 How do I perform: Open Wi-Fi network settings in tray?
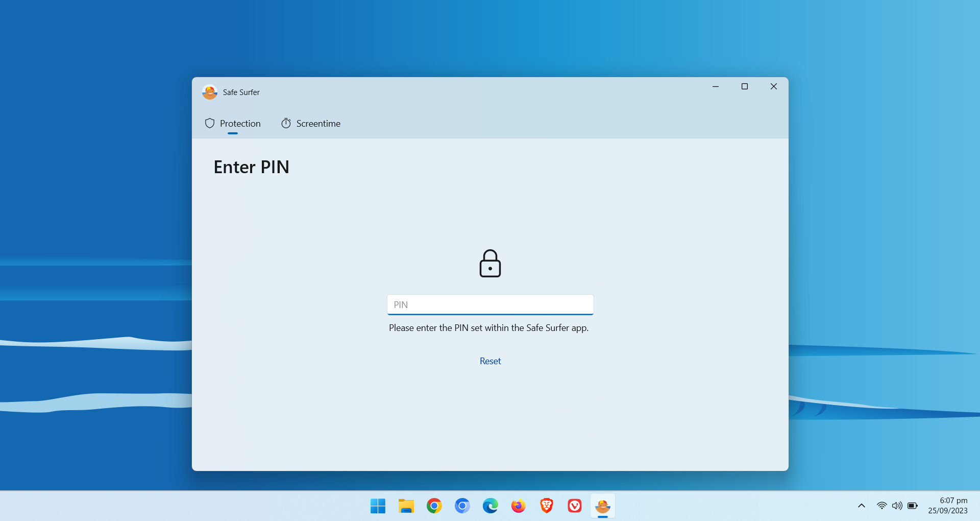[x=881, y=506]
